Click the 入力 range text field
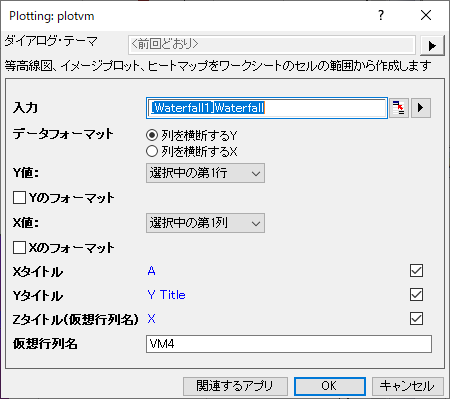Viewport: 450px width, 399px height. point(267,108)
